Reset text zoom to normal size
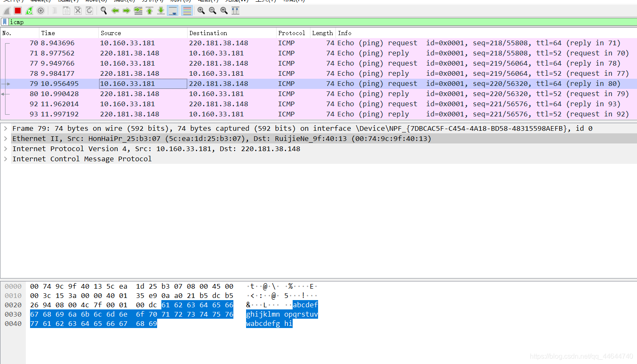The width and height of the screenshot is (637, 364). click(224, 11)
